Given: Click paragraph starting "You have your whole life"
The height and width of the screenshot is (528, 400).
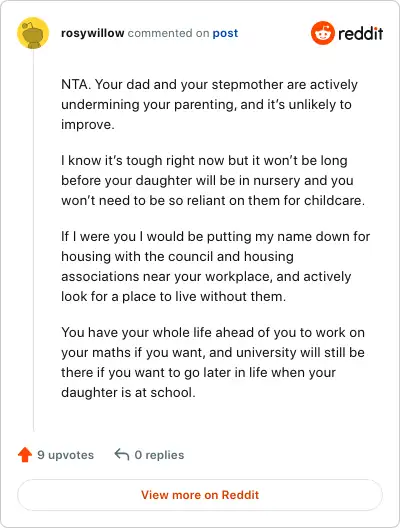Looking at the screenshot, I should pos(213,362).
